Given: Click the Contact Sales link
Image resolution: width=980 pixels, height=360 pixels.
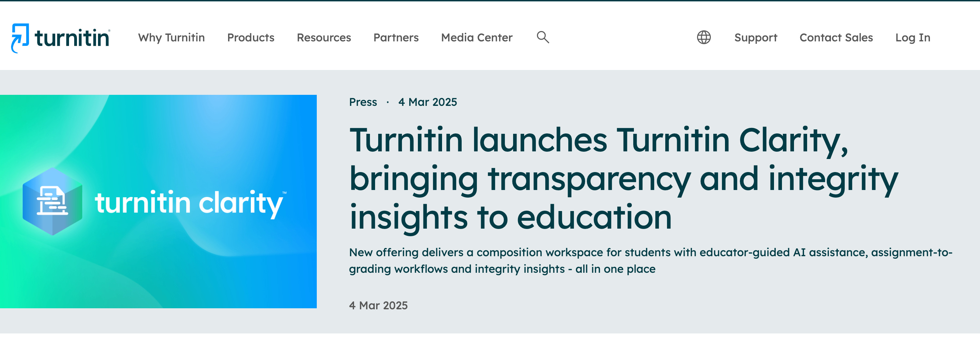Looking at the screenshot, I should click(836, 38).
